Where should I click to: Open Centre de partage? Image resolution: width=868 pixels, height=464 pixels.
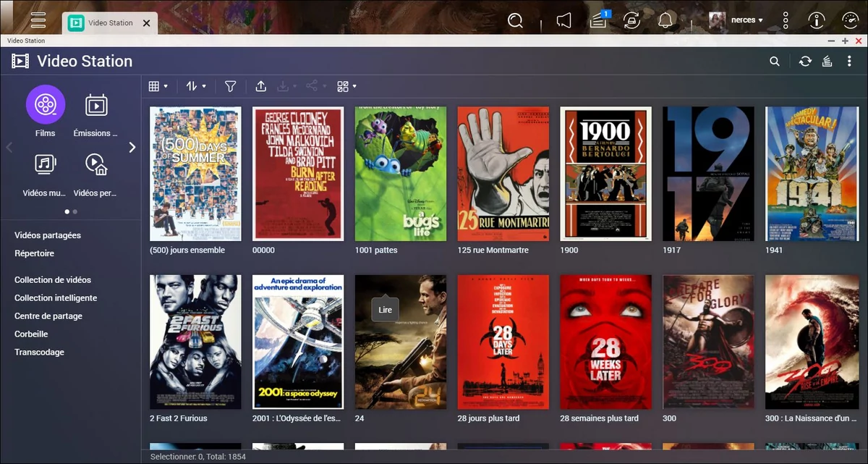[48, 316]
